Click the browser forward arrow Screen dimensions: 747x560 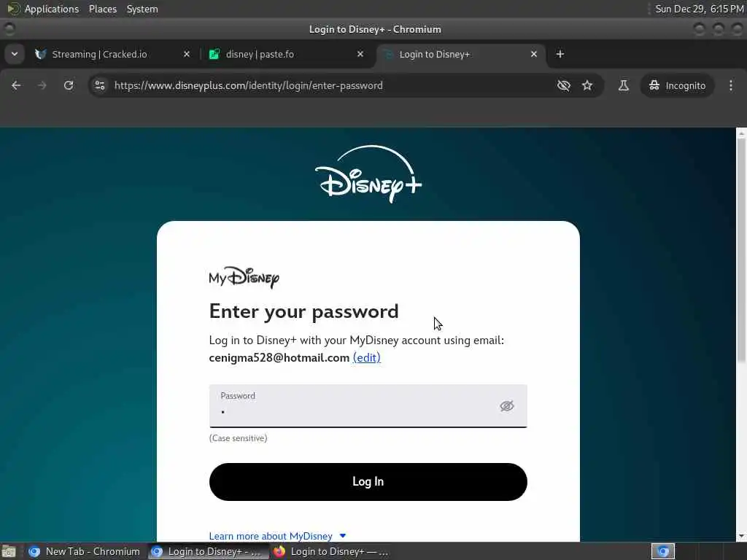click(x=42, y=86)
